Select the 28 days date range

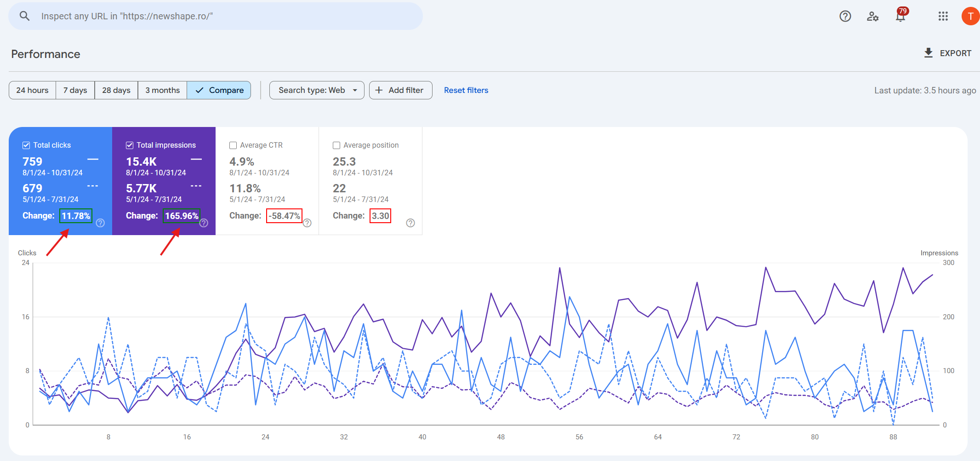pos(116,90)
